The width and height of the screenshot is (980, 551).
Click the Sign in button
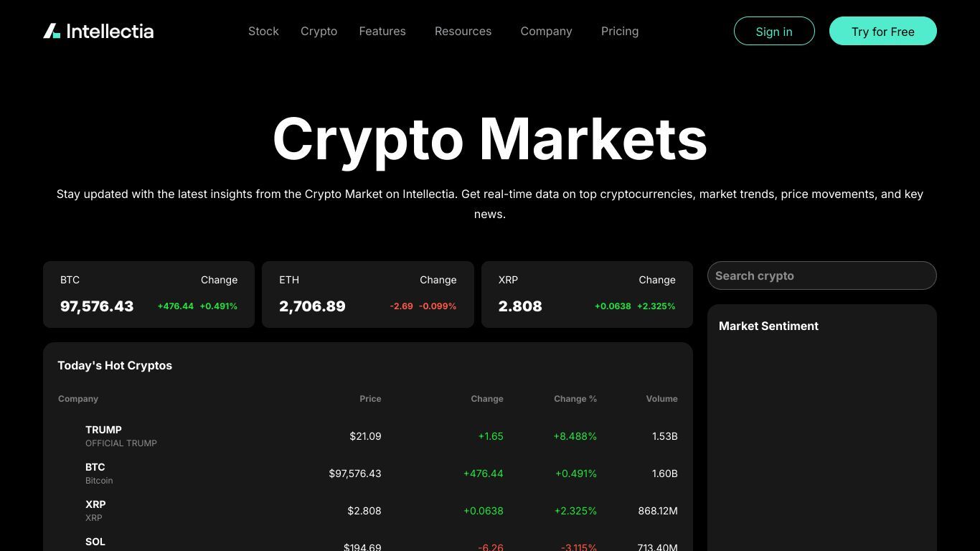(x=774, y=31)
